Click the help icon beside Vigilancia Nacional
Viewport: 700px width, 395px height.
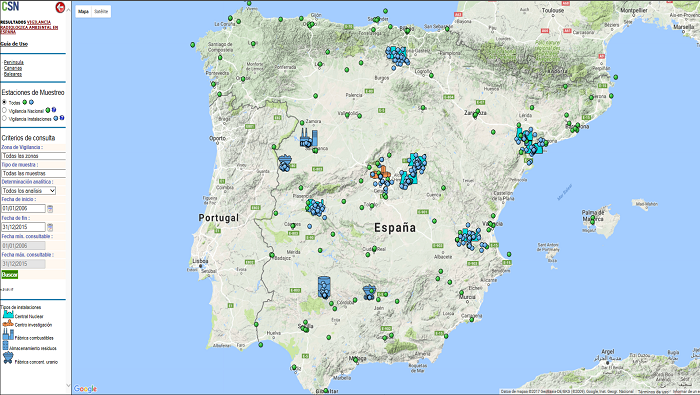click(54, 110)
